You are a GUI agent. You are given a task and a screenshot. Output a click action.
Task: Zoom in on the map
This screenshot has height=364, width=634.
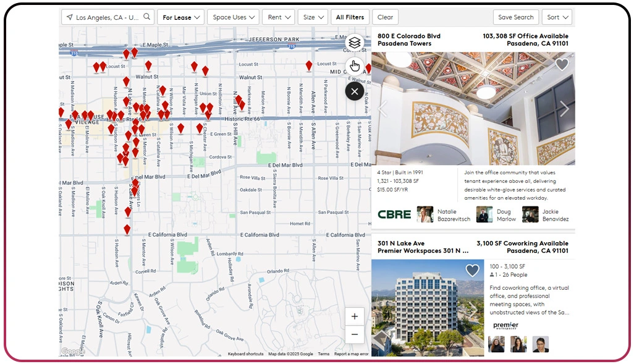point(354,316)
